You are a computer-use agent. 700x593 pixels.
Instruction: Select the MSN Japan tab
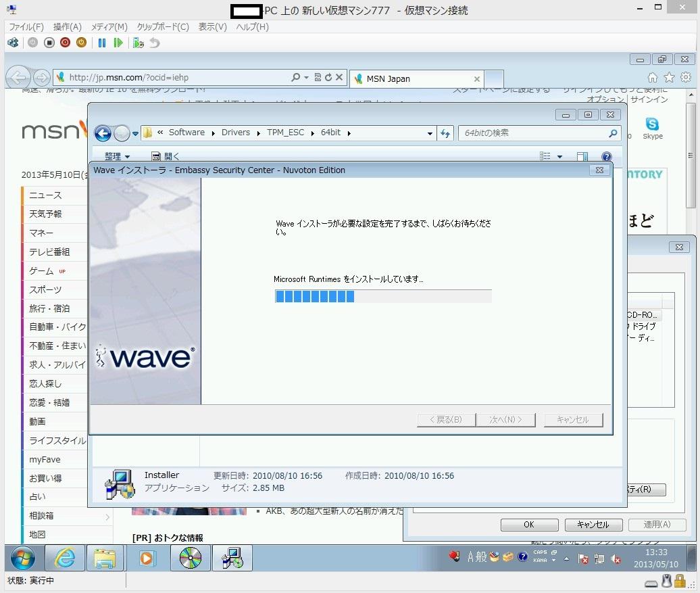(x=415, y=79)
